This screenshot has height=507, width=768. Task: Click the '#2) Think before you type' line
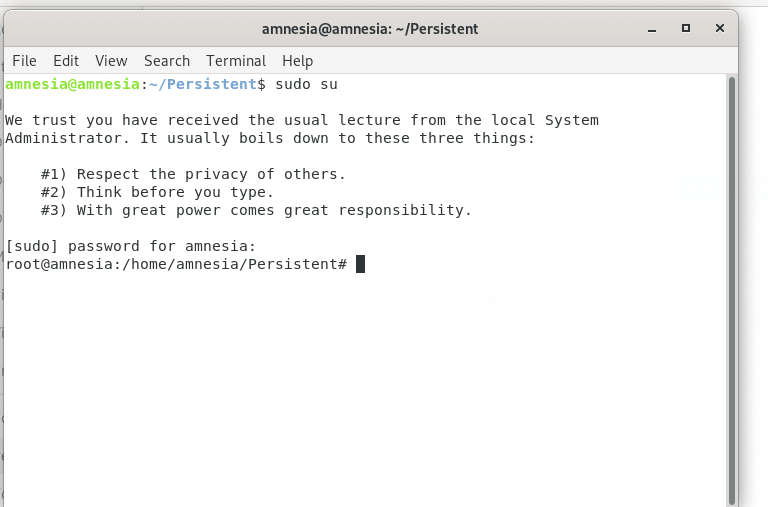tap(157, 192)
